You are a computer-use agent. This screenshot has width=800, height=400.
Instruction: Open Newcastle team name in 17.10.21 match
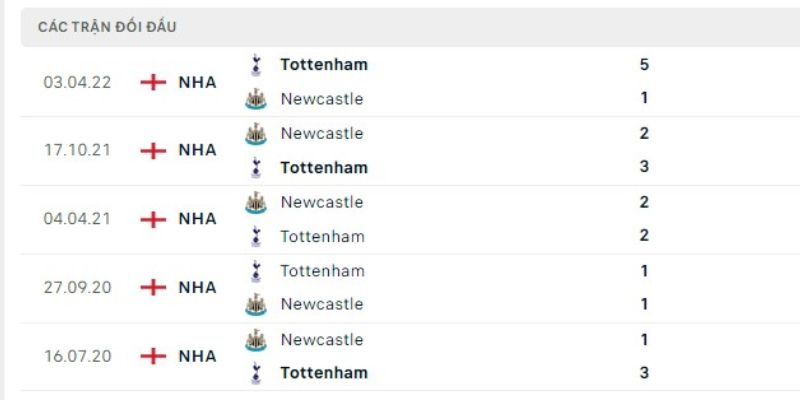click(x=322, y=133)
